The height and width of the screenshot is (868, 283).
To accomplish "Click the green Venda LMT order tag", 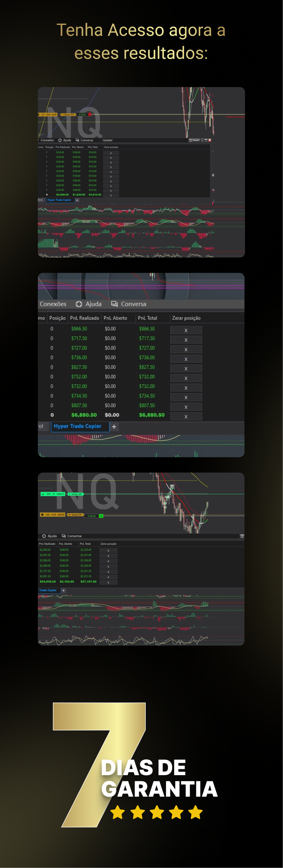I will click(x=75, y=494).
